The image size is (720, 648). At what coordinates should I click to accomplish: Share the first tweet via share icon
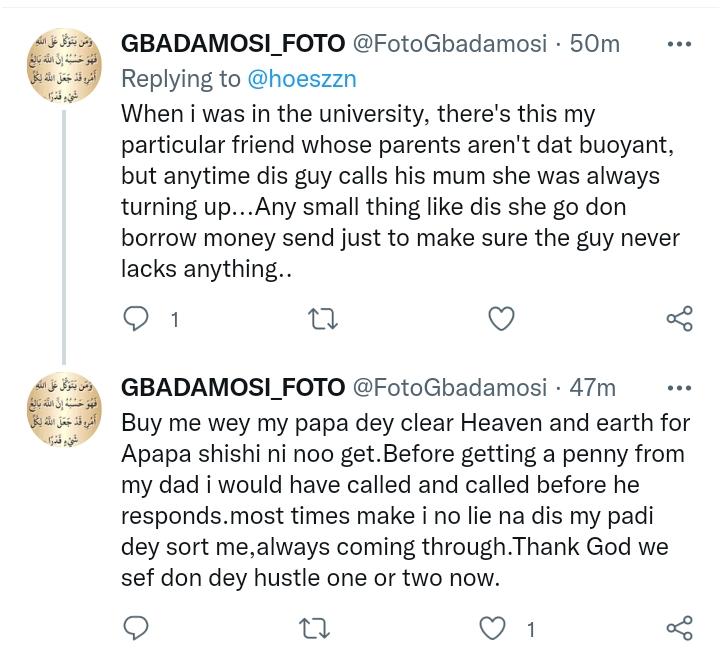tap(679, 318)
